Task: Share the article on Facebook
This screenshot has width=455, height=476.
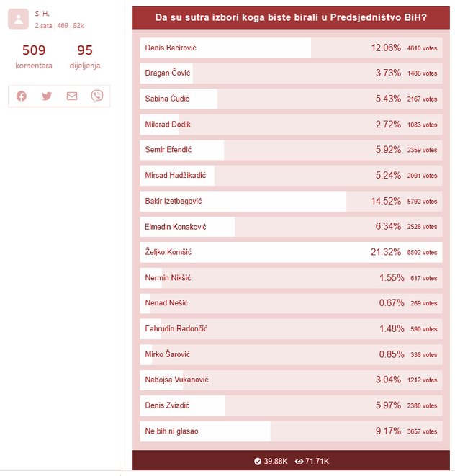Action: pos(22,96)
